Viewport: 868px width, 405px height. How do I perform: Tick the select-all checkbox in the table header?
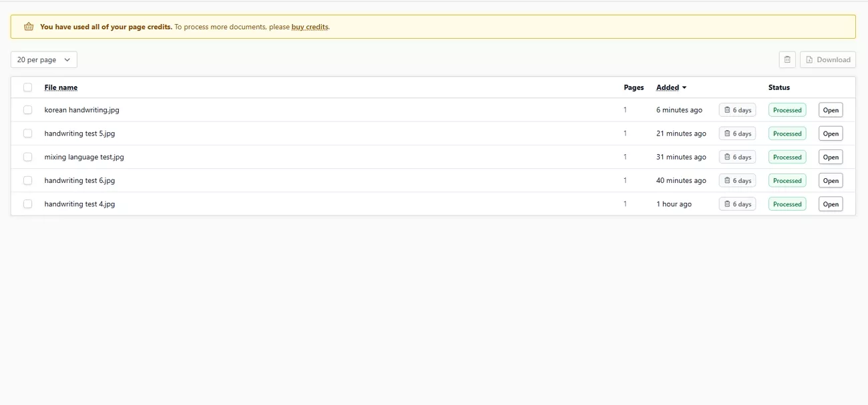[x=27, y=87]
